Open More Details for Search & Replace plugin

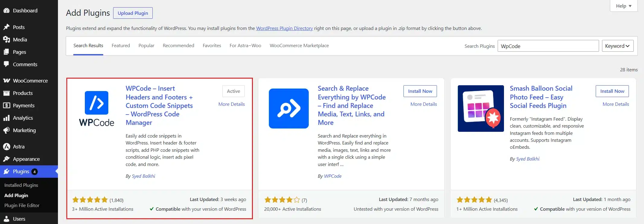tap(424, 104)
